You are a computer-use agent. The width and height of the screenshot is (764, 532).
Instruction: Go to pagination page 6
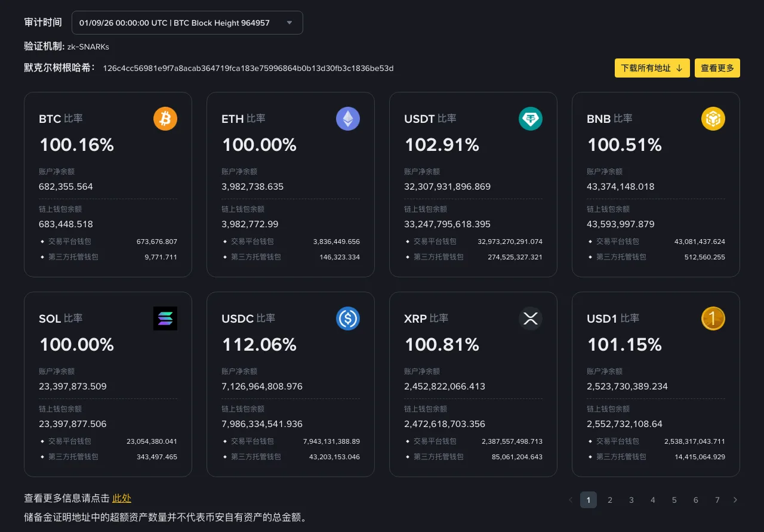click(x=696, y=500)
